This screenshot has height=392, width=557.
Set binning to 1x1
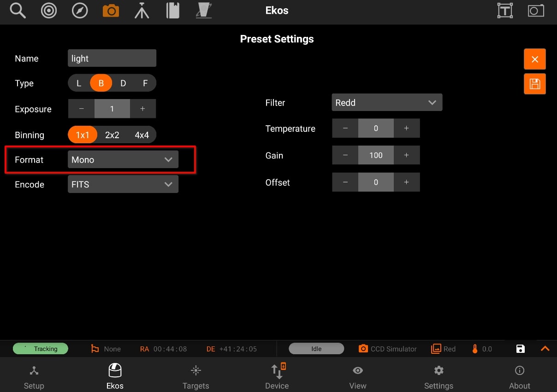(83, 135)
